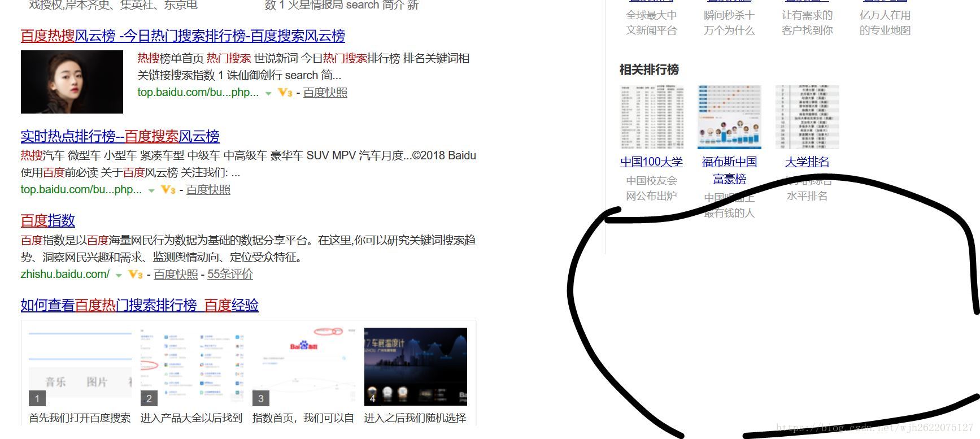980x439 pixels.
Task: Click zhishu.baidu.com/ green URL
Action: click(65, 274)
